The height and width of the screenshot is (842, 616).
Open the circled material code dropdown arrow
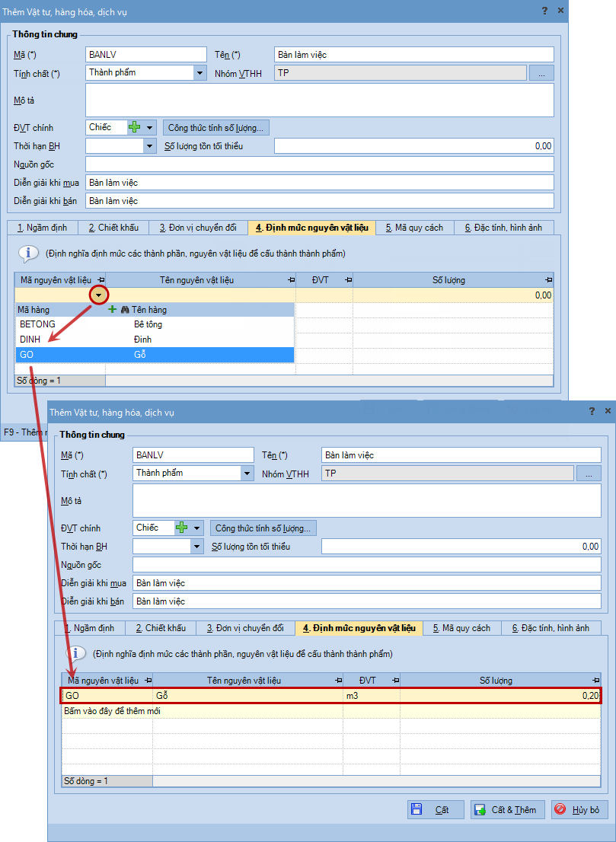[99, 295]
